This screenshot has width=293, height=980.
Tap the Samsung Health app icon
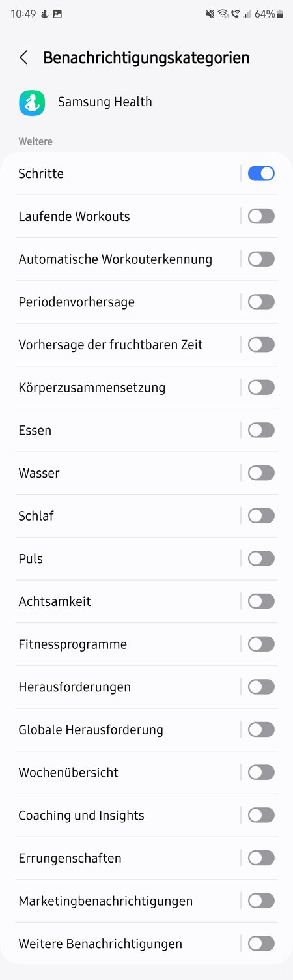tap(32, 103)
